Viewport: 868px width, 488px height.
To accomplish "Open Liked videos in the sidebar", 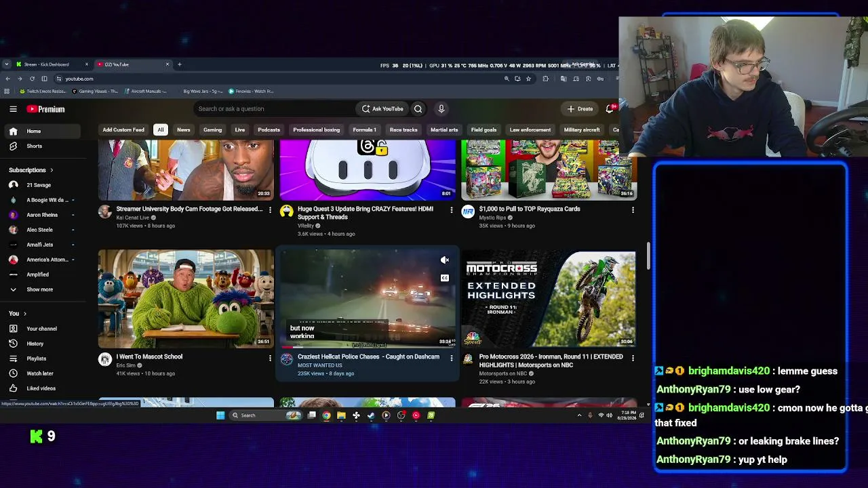I will [41, 388].
